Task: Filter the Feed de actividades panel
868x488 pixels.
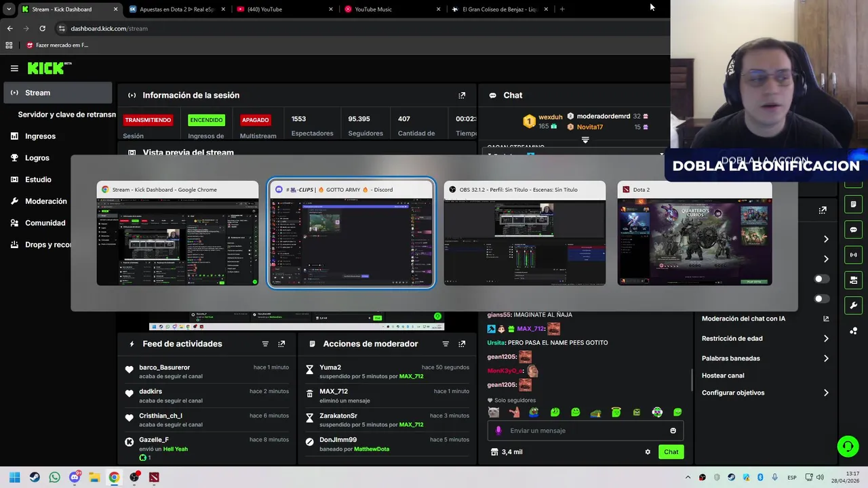Action: (x=265, y=344)
